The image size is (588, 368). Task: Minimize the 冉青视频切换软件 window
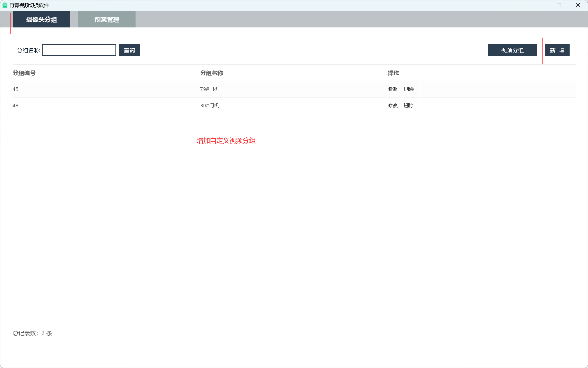click(540, 5)
